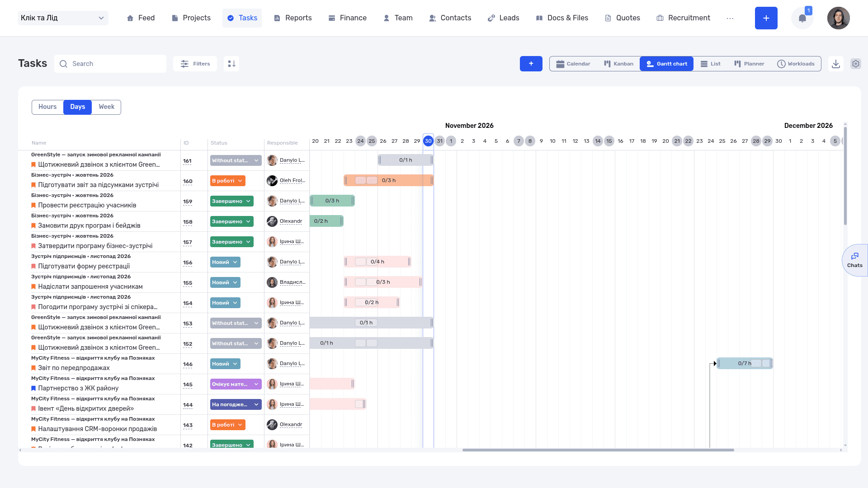
Task: Switch to List view
Action: [x=710, y=64]
